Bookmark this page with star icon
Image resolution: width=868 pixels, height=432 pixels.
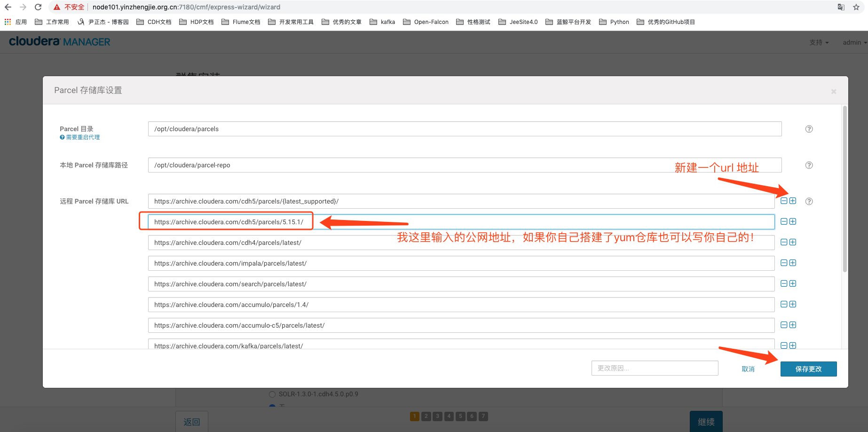(x=856, y=7)
